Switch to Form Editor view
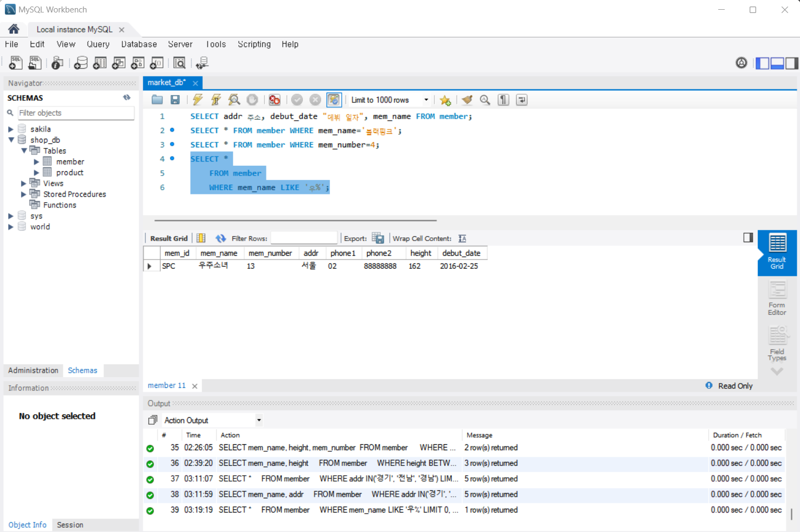This screenshot has height=532, width=800. (777, 299)
